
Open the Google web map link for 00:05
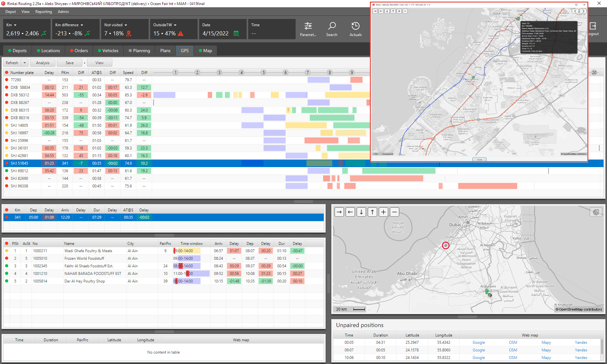479,343
